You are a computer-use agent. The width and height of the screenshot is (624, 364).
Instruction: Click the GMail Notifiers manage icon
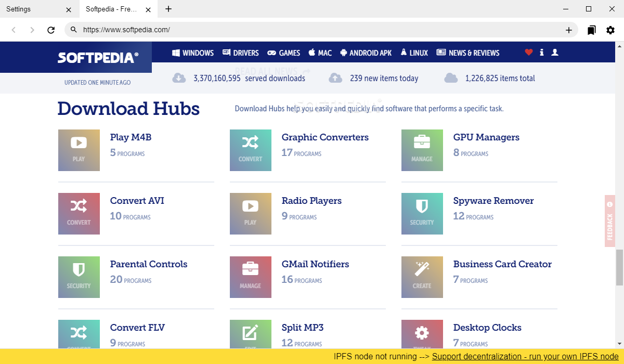coord(251,277)
